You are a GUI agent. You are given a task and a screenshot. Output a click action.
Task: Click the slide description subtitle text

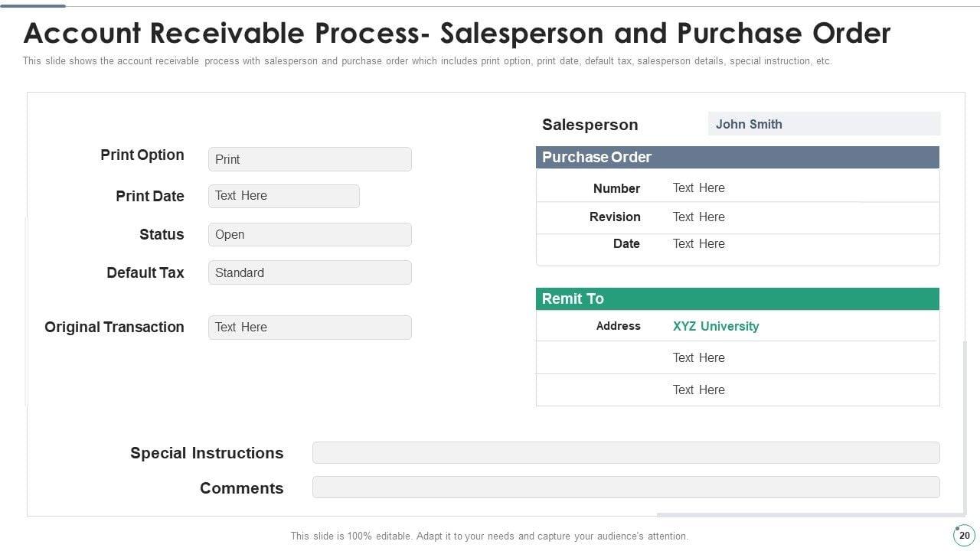click(427, 61)
